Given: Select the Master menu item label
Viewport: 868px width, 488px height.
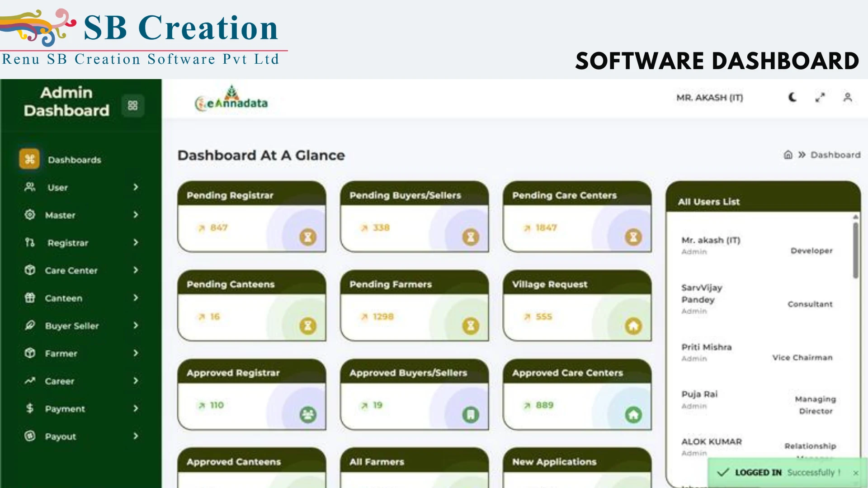Looking at the screenshot, I should (60, 215).
